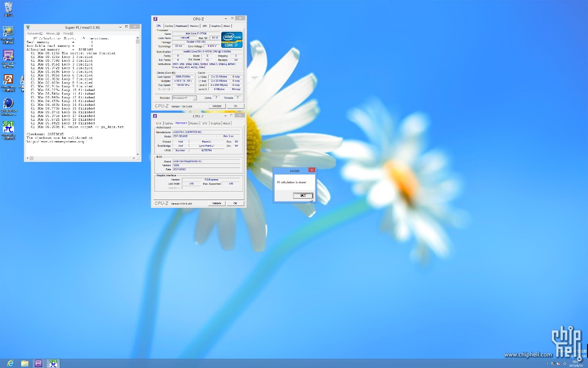The width and height of the screenshot is (588, 368).
Task: Switch to Caches tab in upper CPU-Z window
Action: tap(169, 26)
